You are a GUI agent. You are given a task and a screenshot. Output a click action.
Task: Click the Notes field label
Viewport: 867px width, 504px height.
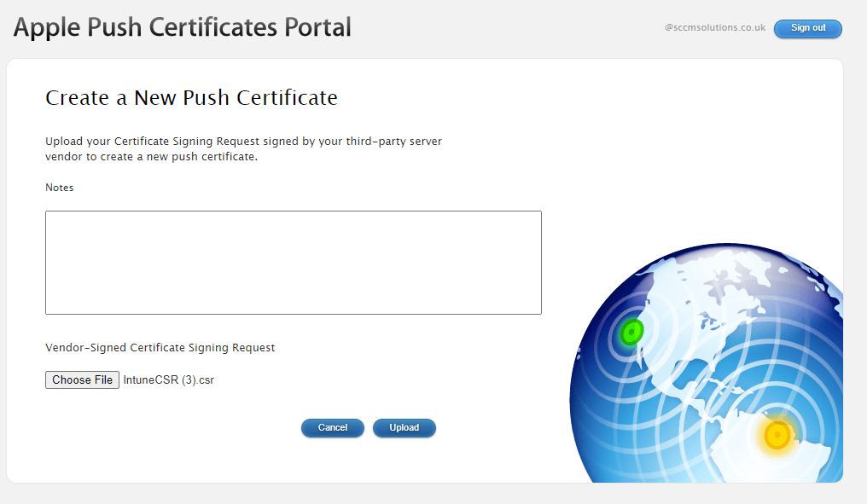click(x=60, y=188)
